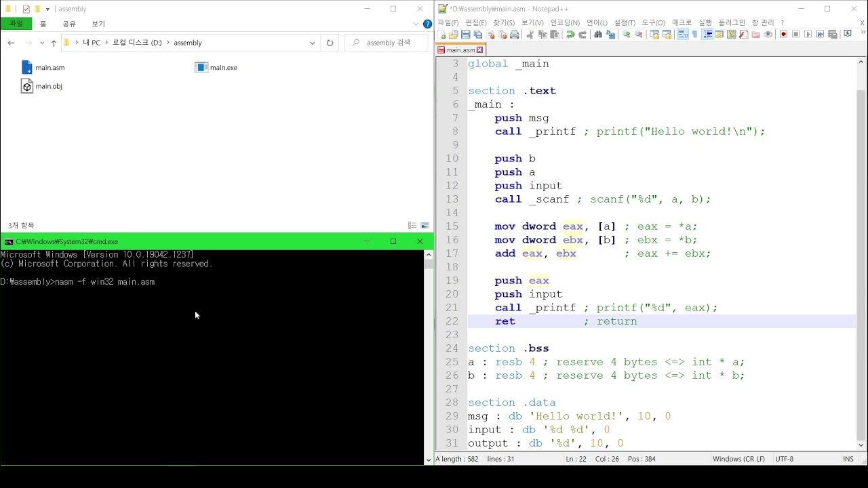
Task: Open Find with the binoculars icon
Action: click(x=598, y=34)
